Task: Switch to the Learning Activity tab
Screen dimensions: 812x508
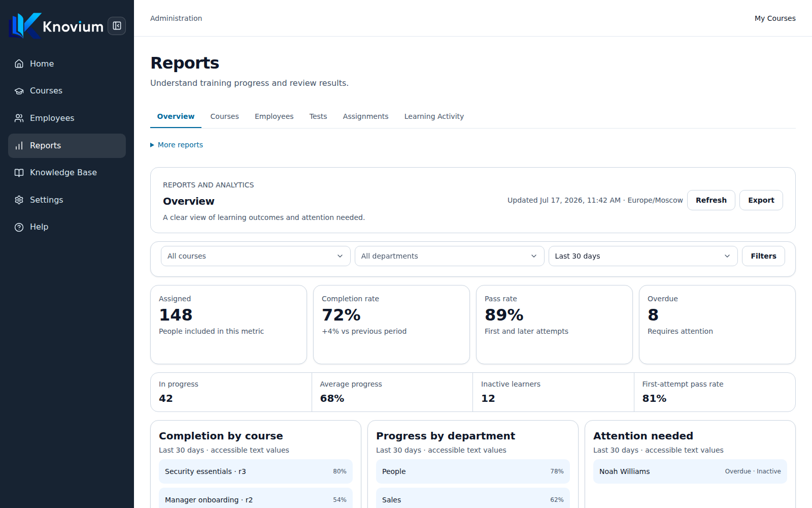Action: pos(434,116)
